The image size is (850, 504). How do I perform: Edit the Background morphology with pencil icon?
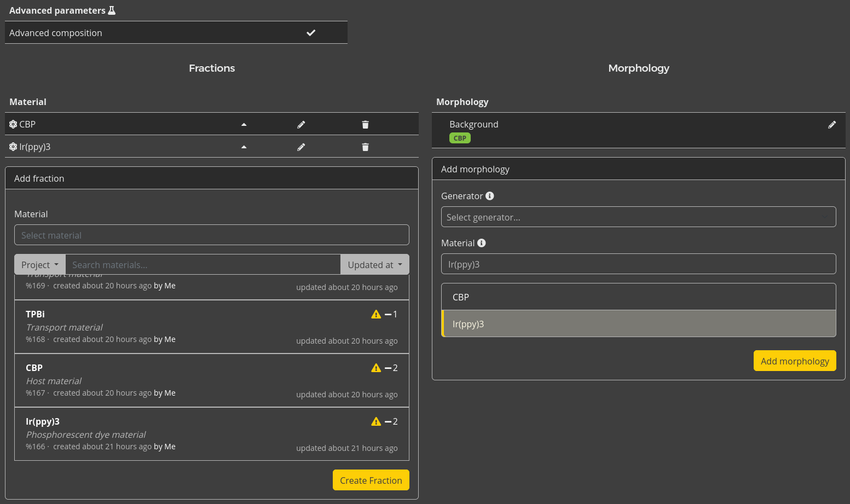tap(831, 125)
